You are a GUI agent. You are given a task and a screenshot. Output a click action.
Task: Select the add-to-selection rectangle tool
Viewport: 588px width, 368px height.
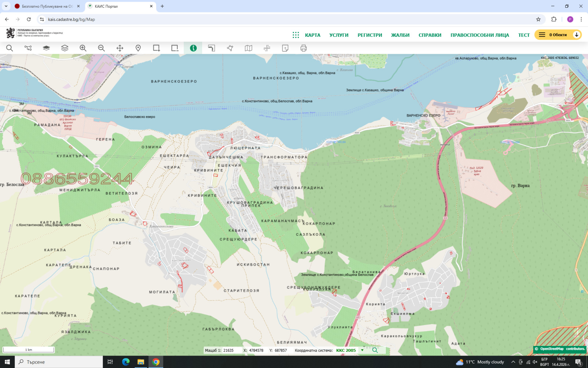(x=157, y=48)
